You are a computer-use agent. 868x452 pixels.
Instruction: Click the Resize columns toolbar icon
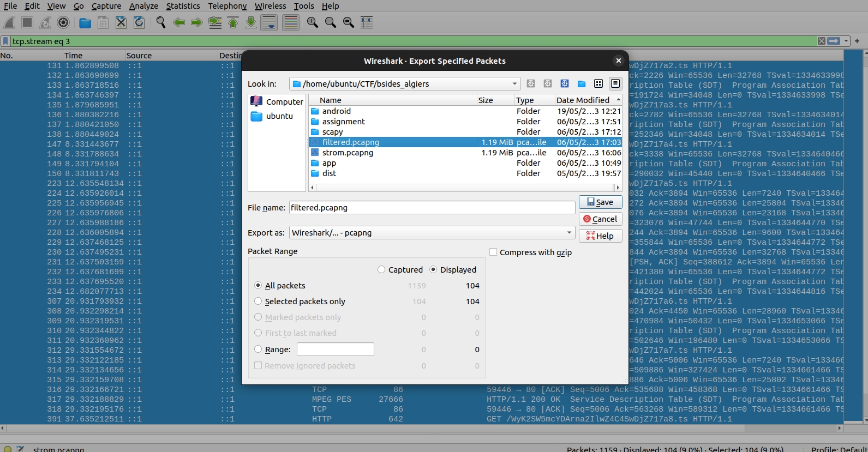point(367,22)
